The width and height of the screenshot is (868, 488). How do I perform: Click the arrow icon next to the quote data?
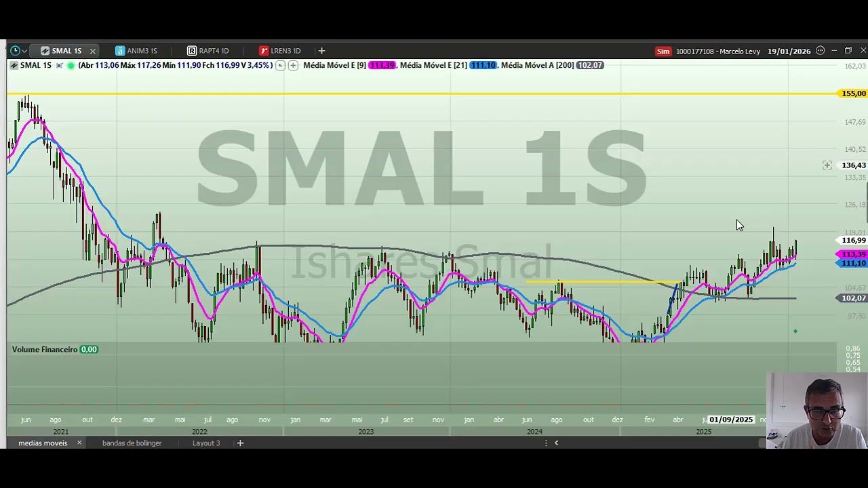(279, 65)
